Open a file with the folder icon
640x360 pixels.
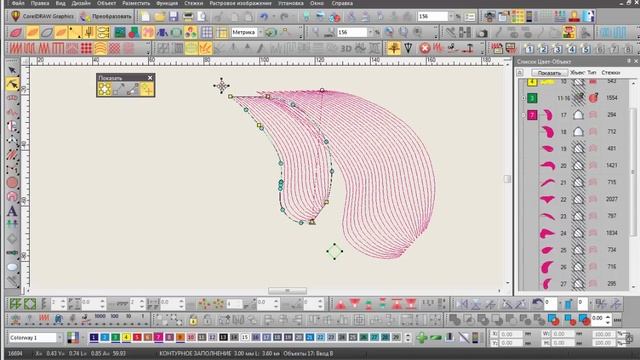[160, 17]
